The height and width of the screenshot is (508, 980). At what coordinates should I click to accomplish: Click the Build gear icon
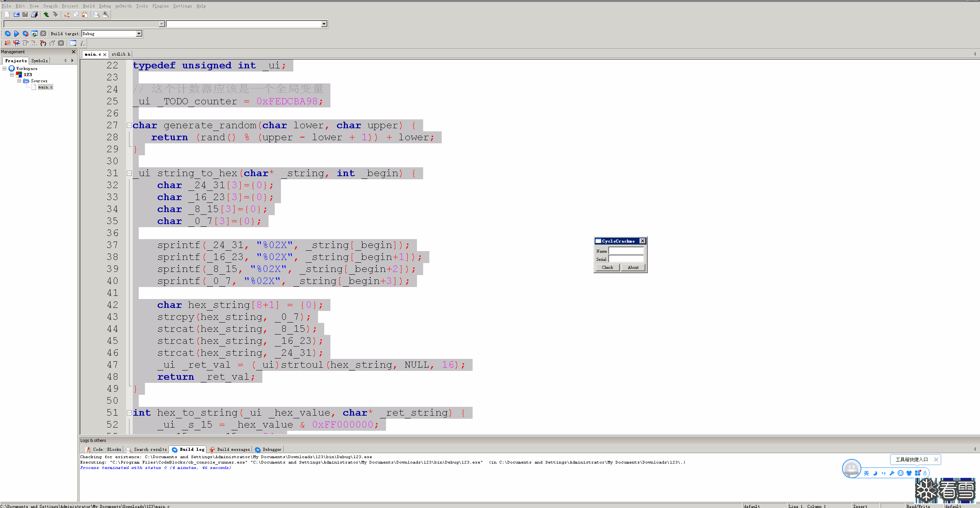pos(8,34)
